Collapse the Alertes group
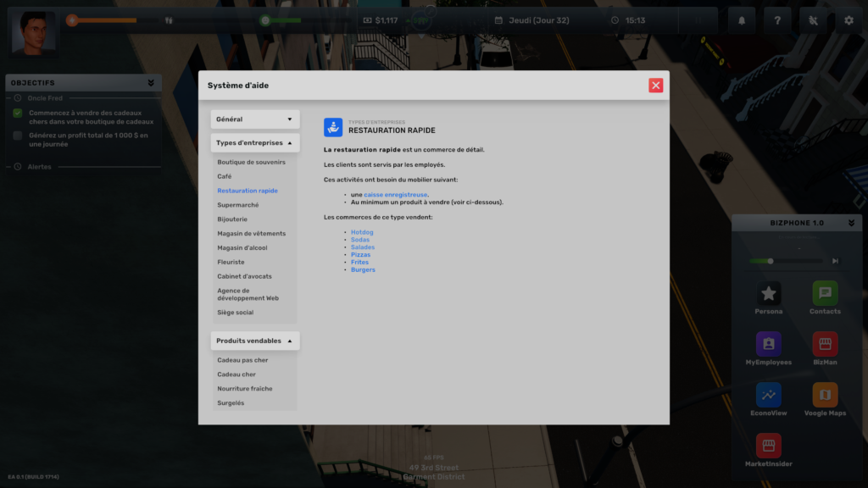The height and width of the screenshot is (488, 868). point(18,167)
